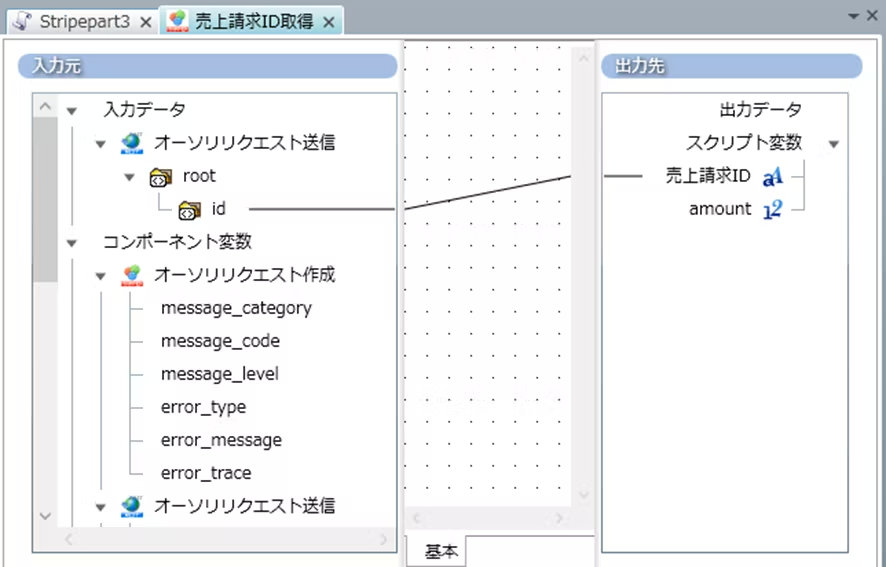Close the 売上請求ID取得 tab
Image resolution: width=886 pixels, height=567 pixels.
[x=329, y=21]
